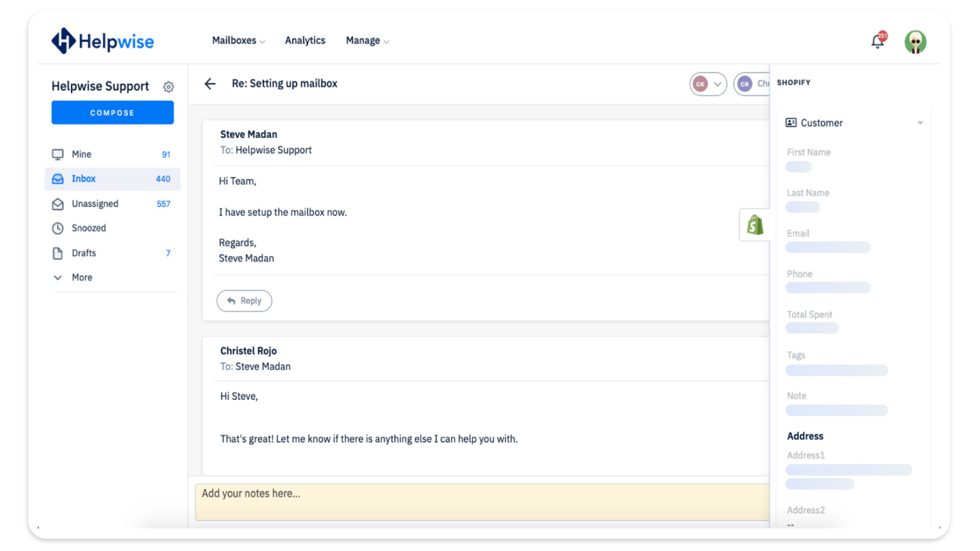Open the Analytics menu item
Screen dimensions: 980x551
(x=305, y=40)
